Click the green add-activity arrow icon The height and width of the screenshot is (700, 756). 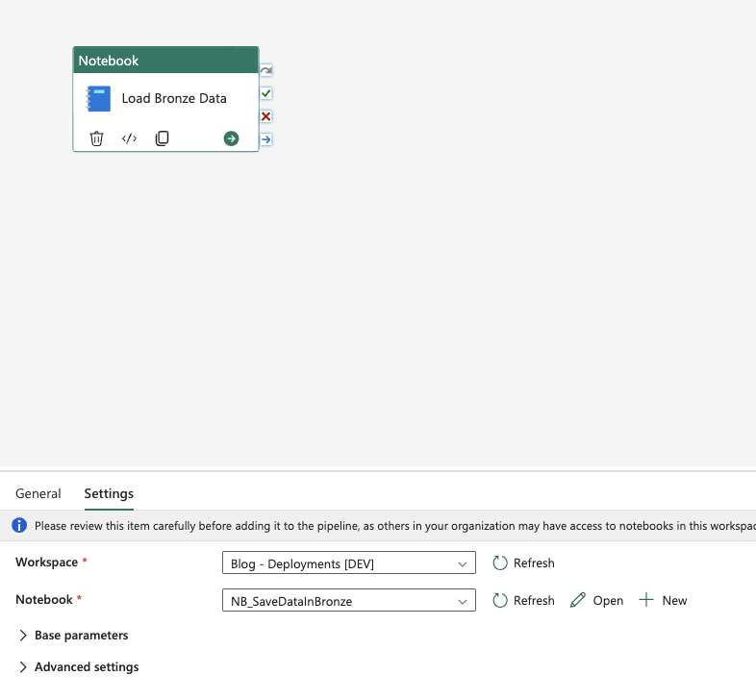[x=231, y=138]
